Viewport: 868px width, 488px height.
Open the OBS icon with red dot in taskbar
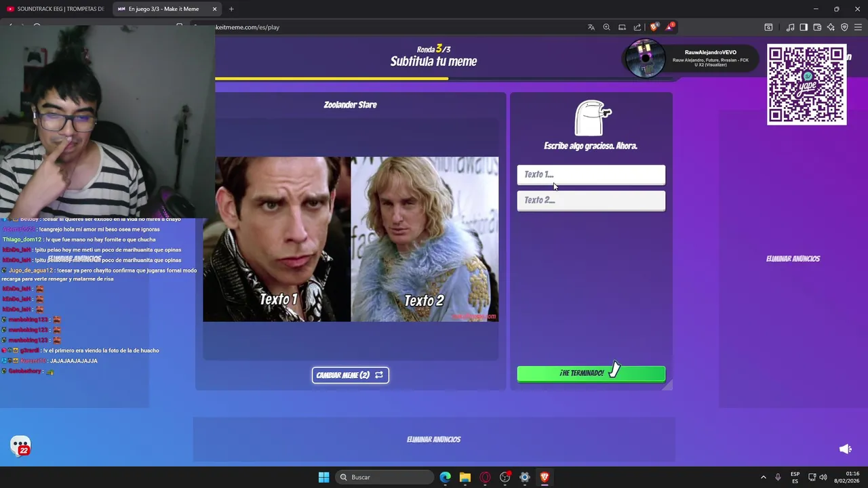505,477
